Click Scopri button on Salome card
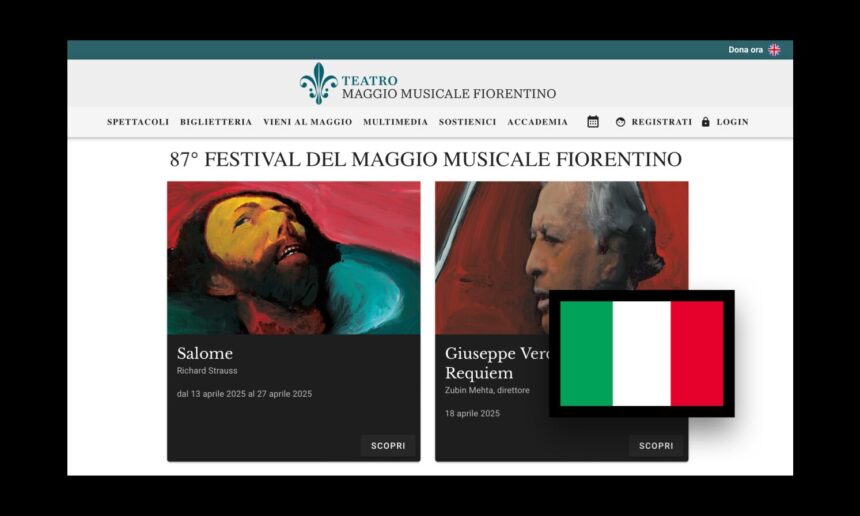860x516 pixels. [388, 446]
